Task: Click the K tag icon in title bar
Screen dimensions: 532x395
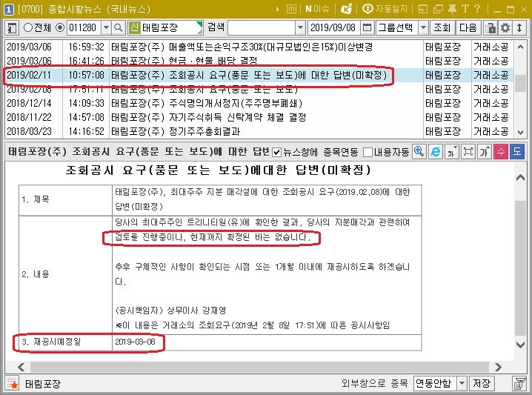Action: 347,9
